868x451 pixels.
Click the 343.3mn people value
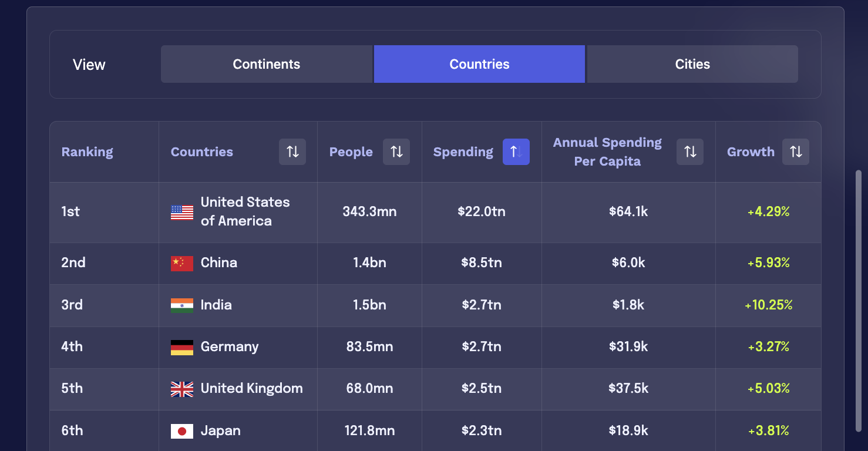[369, 211]
